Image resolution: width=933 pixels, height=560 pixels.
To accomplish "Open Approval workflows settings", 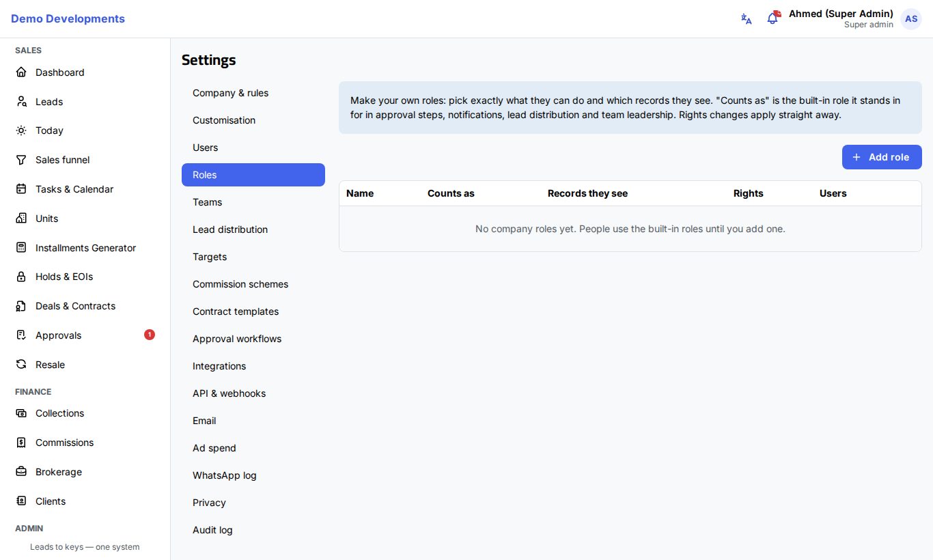I will (x=253, y=339).
